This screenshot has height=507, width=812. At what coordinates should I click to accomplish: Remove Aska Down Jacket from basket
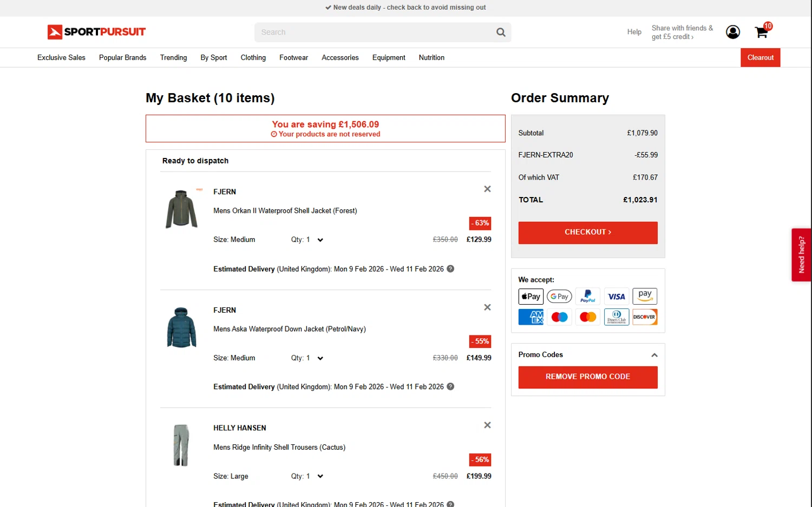tap(487, 307)
